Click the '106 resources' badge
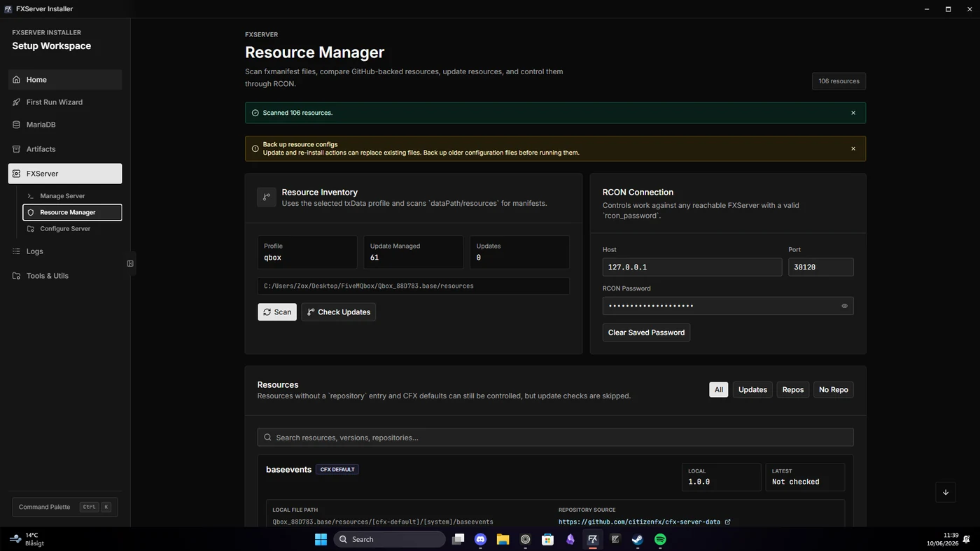The width and height of the screenshot is (980, 551). 839,81
